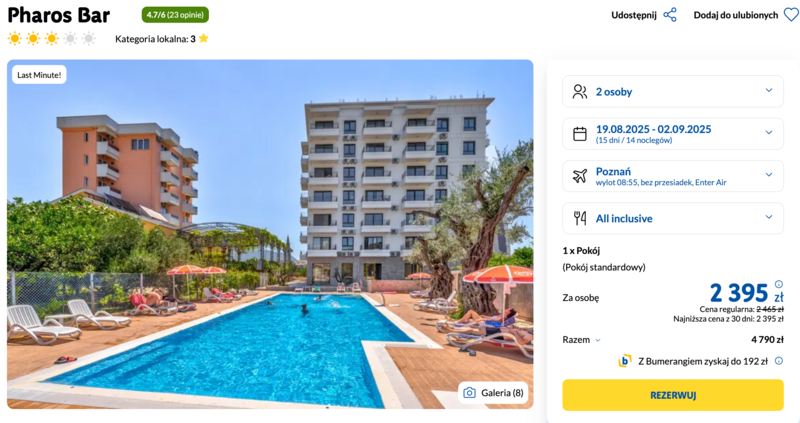Image resolution: width=800 pixels, height=423 pixels.
Task: Click the share icon next to Udostępnij
Action: (670, 15)
